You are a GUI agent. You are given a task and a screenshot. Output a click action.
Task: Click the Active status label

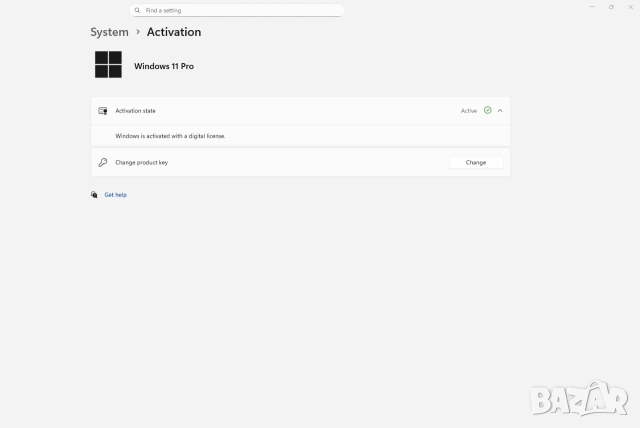point(468,111)
